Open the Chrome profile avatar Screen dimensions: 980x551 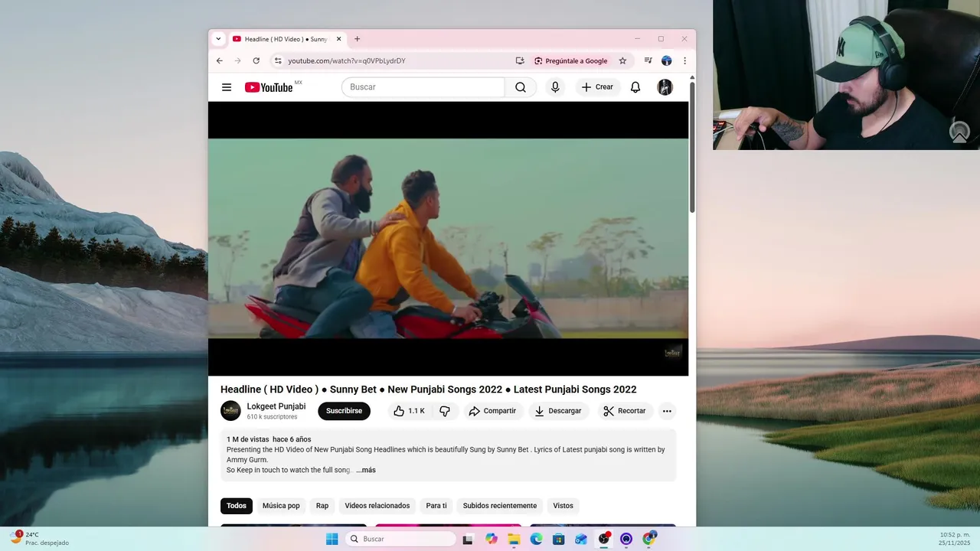(666, 60)
